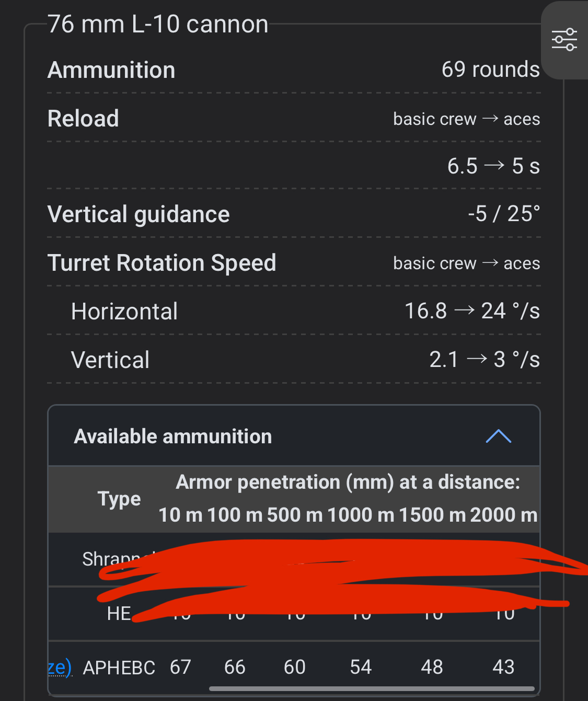Click the Type column header
This screenshot has width=588, height=701.
pyautogui.click(x=119, y=499)
